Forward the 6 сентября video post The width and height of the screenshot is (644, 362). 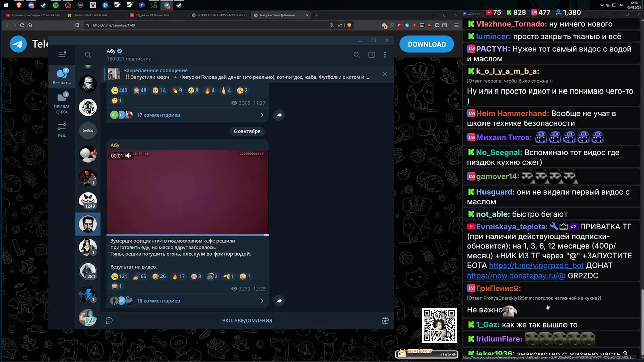(279, 301)
